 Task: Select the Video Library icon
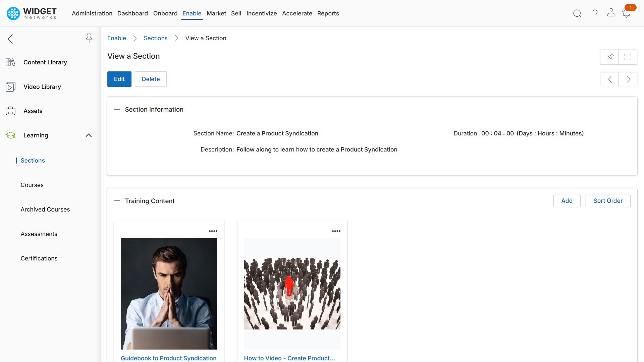[10, 86]
